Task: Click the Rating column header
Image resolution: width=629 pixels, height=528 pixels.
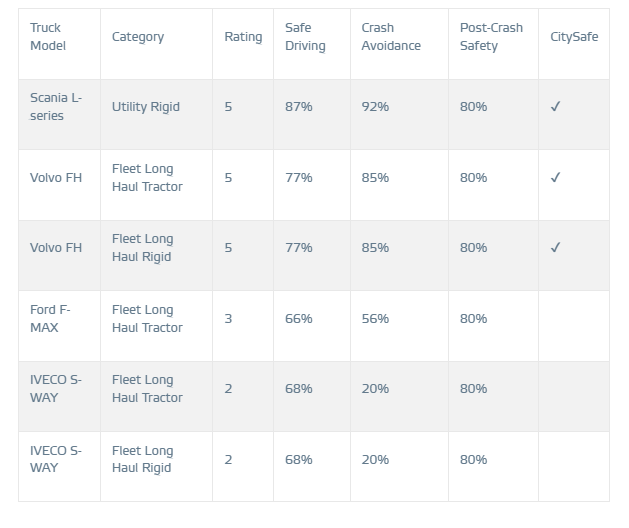Action: click(243, 37)
